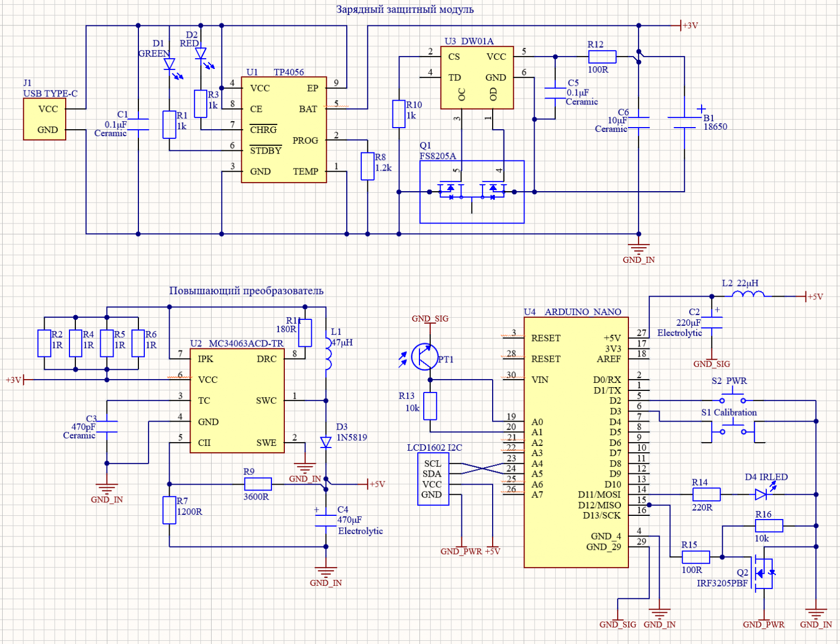Select the U4 Arduino Nano block
The width and height of the screenshot is (840, 644).
pyautogui.click(x=576, y=442)
